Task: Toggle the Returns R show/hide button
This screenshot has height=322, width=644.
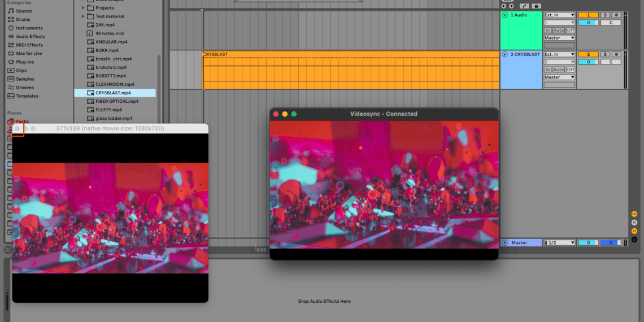Action: (634, 223)
